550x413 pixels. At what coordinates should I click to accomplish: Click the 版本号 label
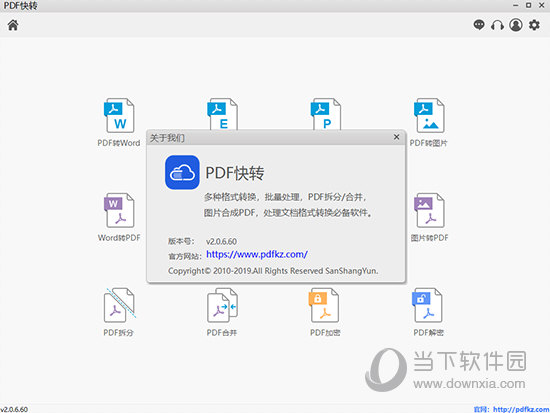point(181,241)
